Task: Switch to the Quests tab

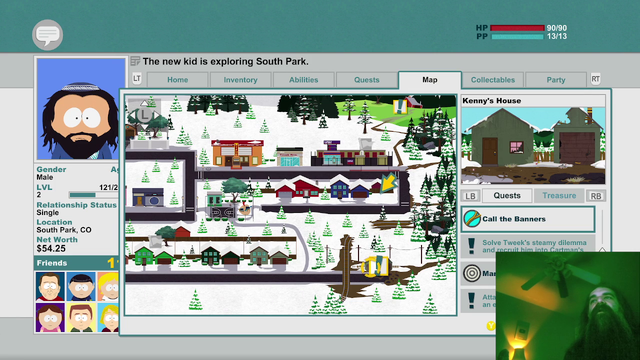Action: [x=367, y=80]
